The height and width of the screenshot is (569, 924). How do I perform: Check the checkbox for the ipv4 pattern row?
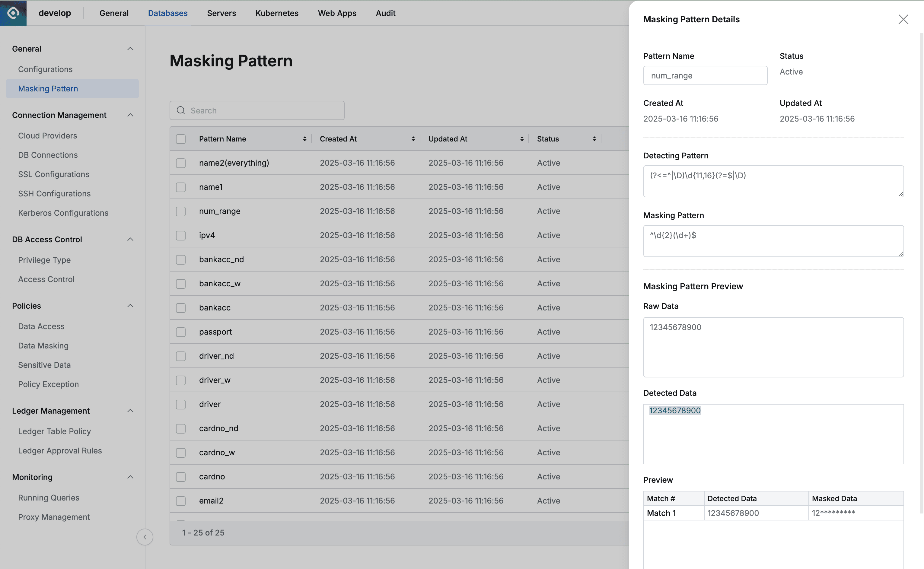point(181,235)
